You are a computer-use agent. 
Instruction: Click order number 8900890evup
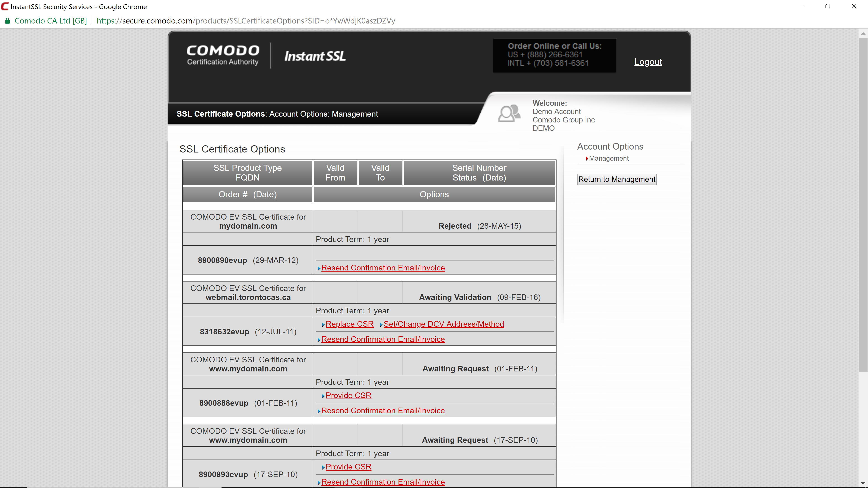pos(222,260)
